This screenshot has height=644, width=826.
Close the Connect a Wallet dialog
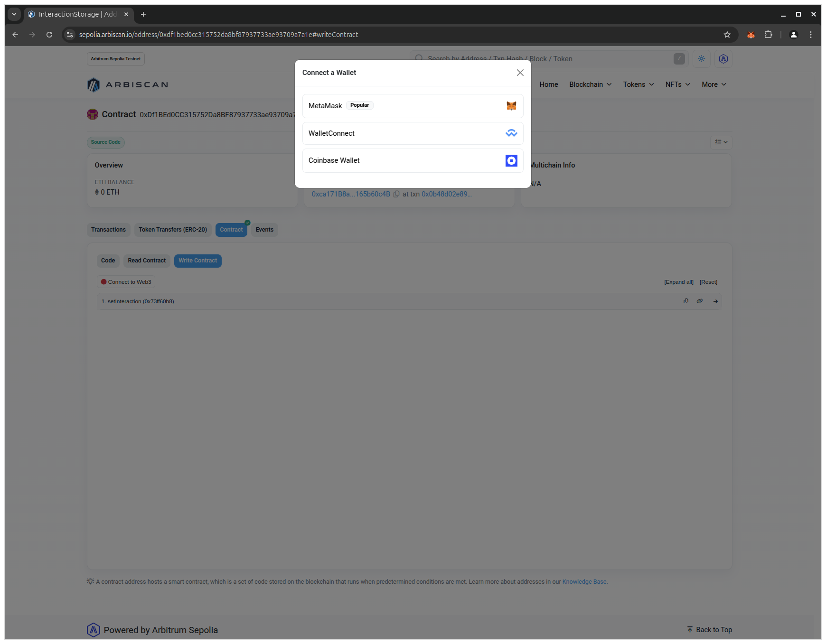coord(520,73)
